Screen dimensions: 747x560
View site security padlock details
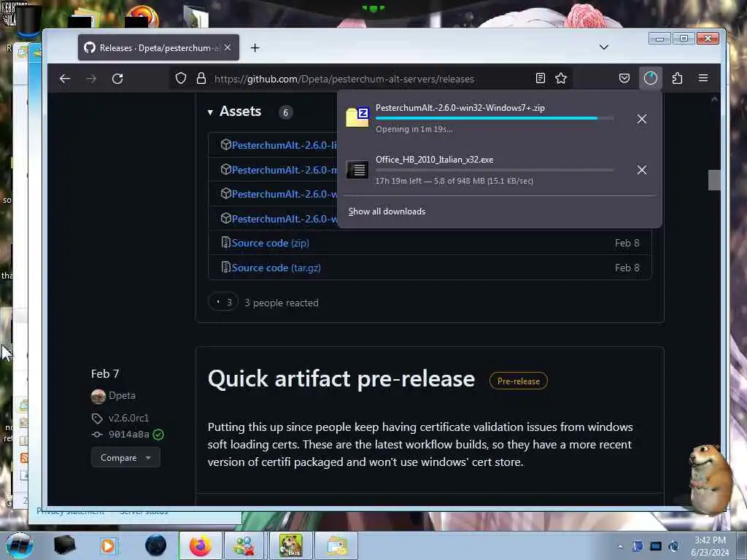201,79
